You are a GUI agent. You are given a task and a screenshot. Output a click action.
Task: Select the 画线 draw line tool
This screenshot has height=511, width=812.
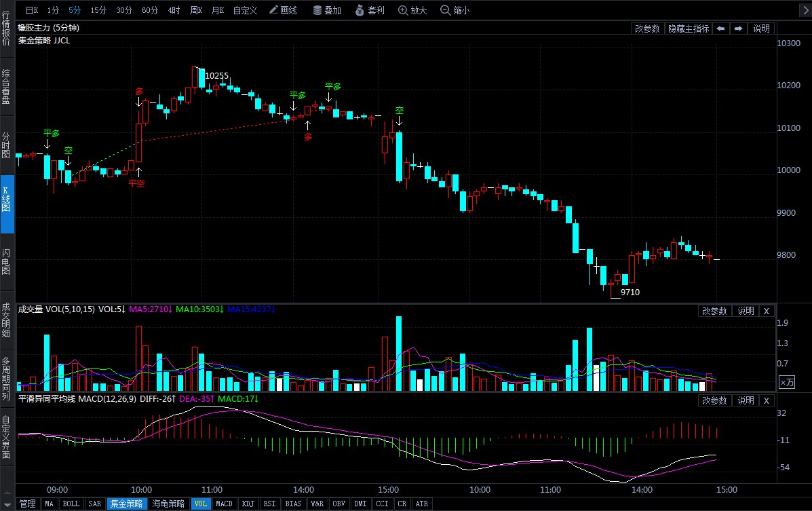(284, 10)
